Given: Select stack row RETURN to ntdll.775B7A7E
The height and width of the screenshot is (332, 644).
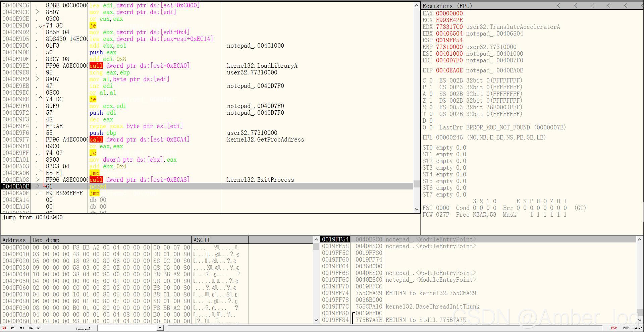Looking at the screenshot, I should [x=478, y=320].
